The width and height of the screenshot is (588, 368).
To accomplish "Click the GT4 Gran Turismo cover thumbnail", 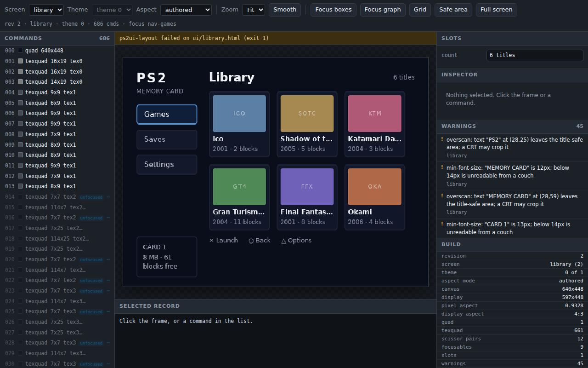I will point(239,187).
